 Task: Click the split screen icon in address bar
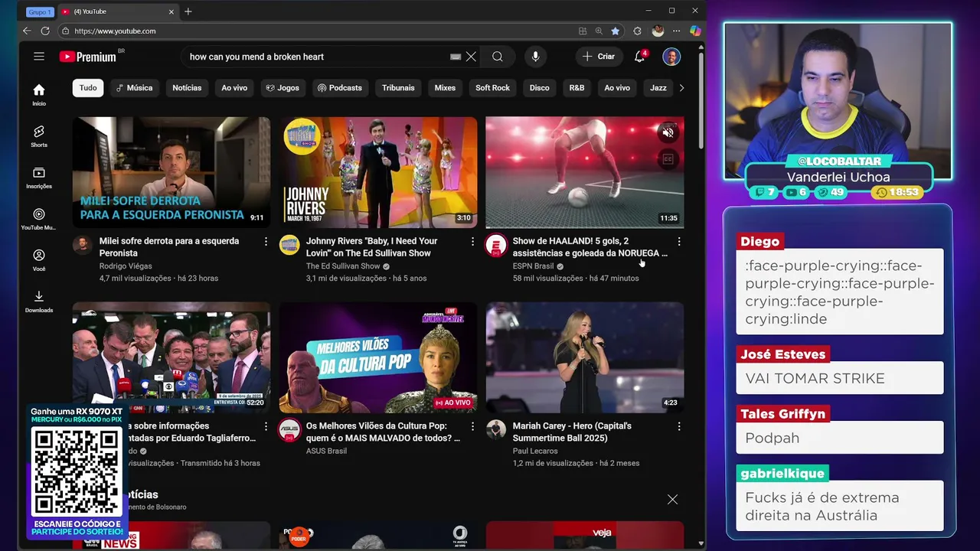click(x=583, y=31)
